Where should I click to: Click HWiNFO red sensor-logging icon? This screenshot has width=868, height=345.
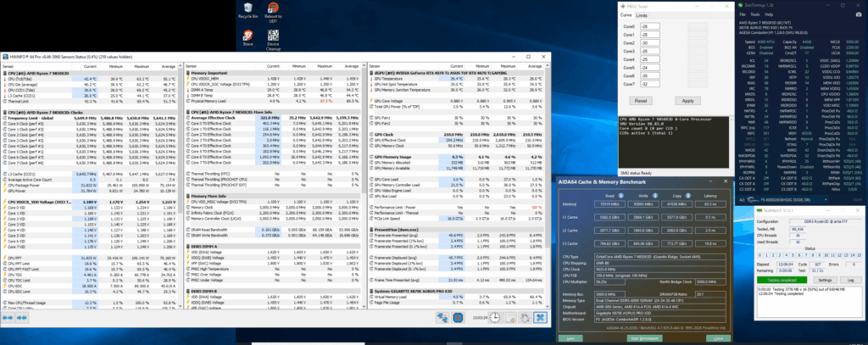(459, 317)
